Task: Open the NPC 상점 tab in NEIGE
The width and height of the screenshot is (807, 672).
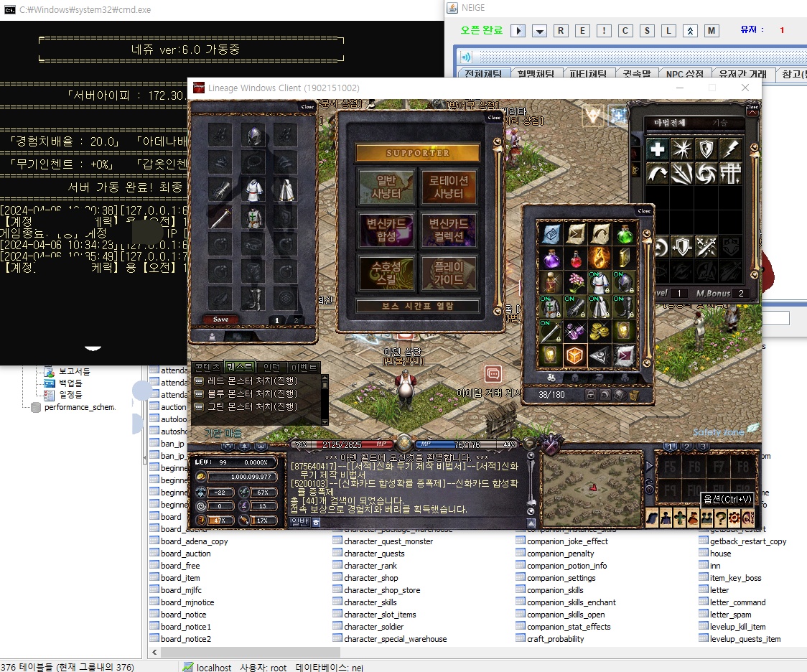Action: pyautogui.click(x=684, y=73)
